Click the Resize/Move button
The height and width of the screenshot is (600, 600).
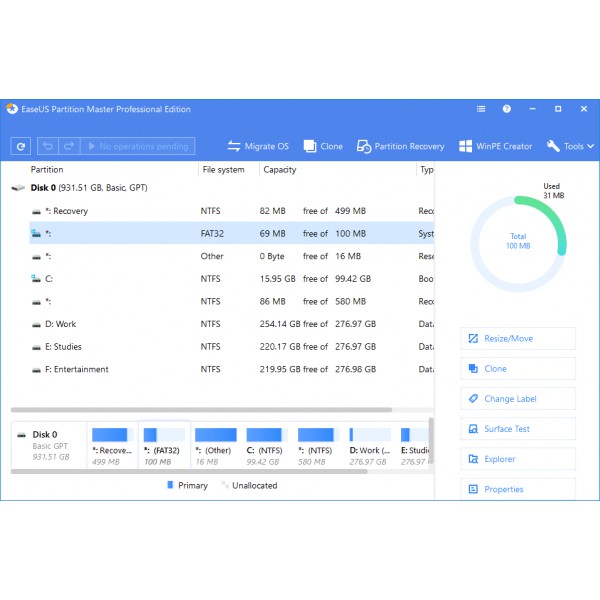[x=518, y=339]
